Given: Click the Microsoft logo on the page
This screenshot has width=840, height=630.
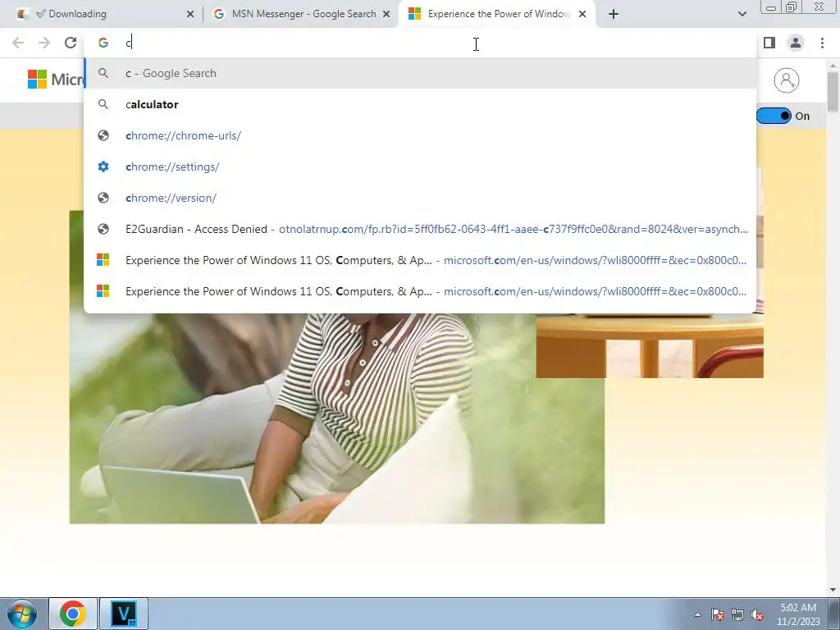Looking at the screenshot, I should pyautogui.click(x=56, y=80).
